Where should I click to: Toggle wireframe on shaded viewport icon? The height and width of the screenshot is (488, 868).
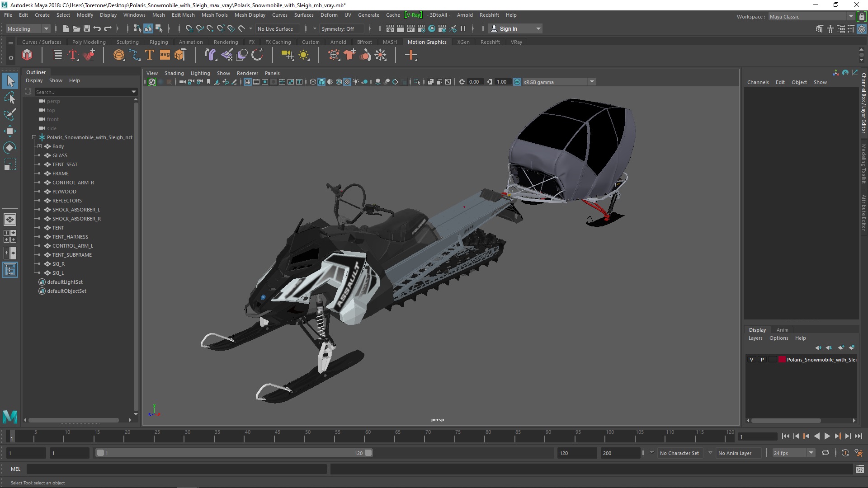click(x=339, y=82)
